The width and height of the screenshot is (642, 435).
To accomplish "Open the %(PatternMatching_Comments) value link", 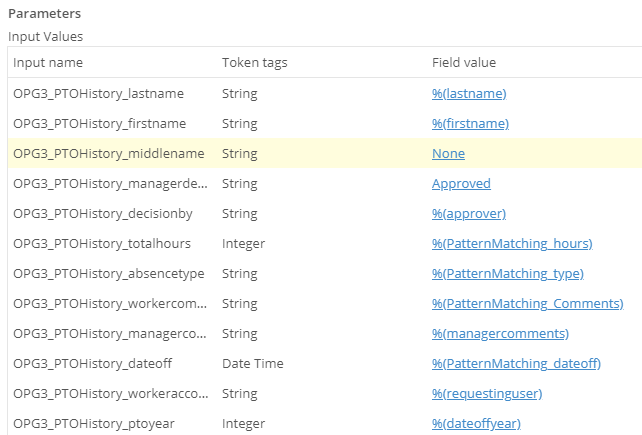I will point(527,304).
